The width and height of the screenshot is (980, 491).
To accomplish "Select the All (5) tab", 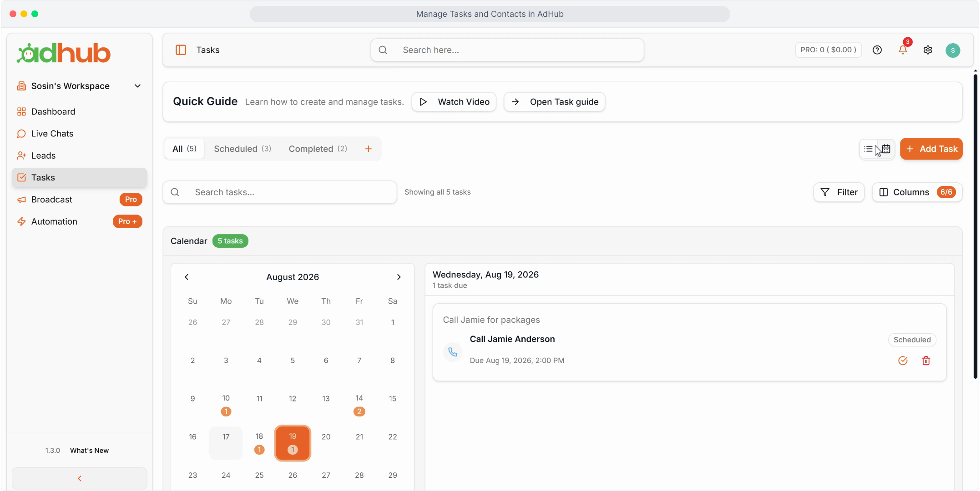I will (184, 149).
